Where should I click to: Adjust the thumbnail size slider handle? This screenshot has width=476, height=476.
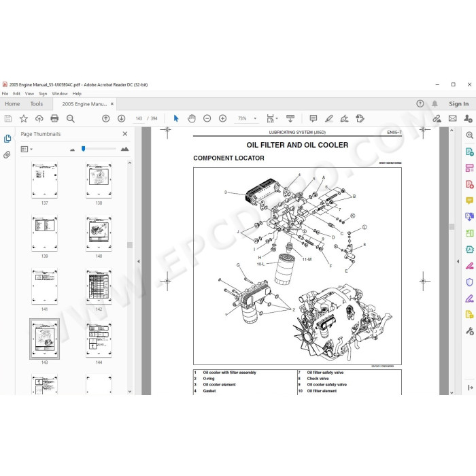click(83, 149)
